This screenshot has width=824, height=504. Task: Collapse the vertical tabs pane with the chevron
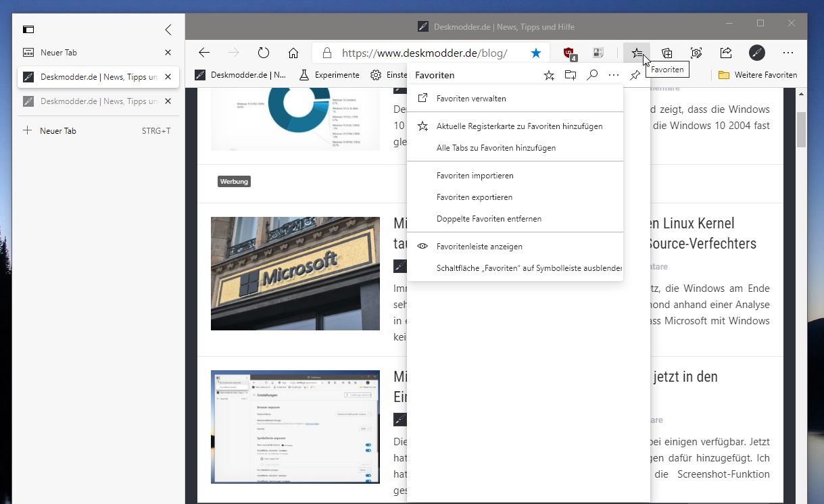[168, 30]
